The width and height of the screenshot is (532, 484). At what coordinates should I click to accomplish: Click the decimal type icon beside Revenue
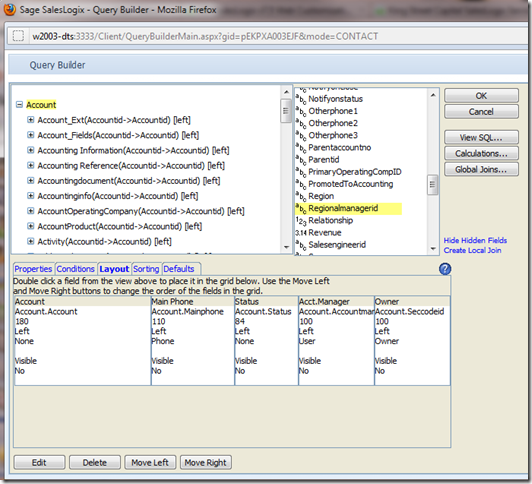click(301, 233)
